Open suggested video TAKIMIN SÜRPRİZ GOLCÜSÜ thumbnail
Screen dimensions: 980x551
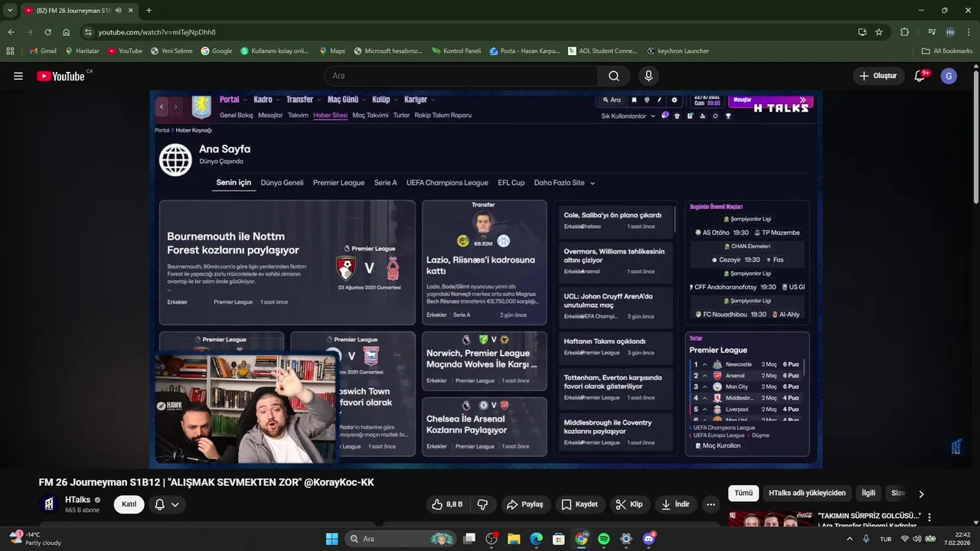click(x=771, y=520)
